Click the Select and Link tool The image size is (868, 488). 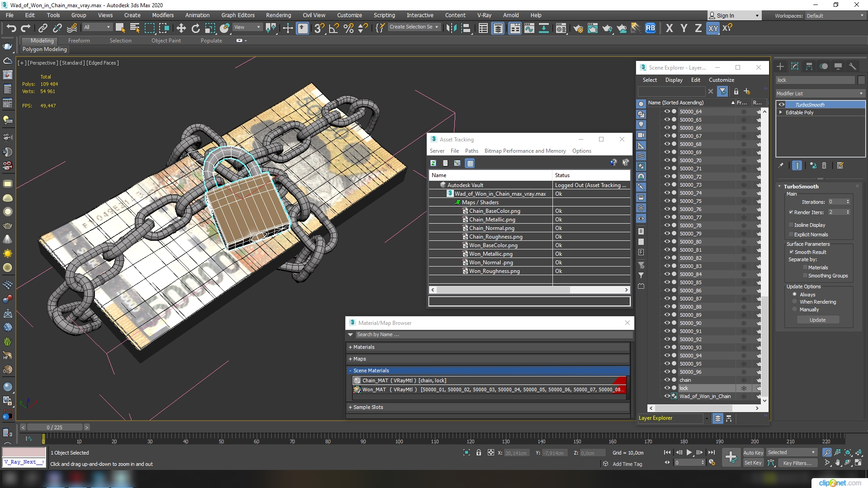(x=42, y=28)
